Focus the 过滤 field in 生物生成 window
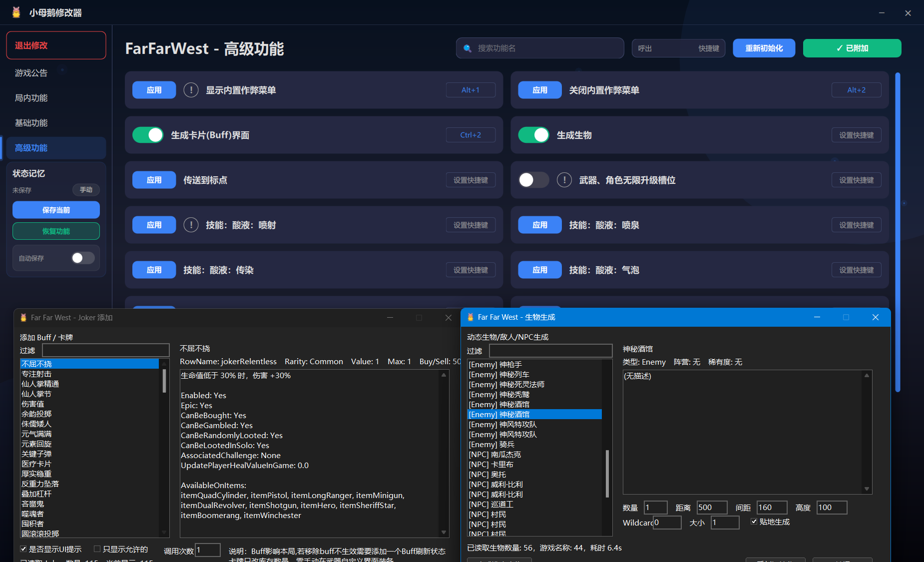Image resolution: width=924 pixels, height=562 pixels. [x=550, y=350]
